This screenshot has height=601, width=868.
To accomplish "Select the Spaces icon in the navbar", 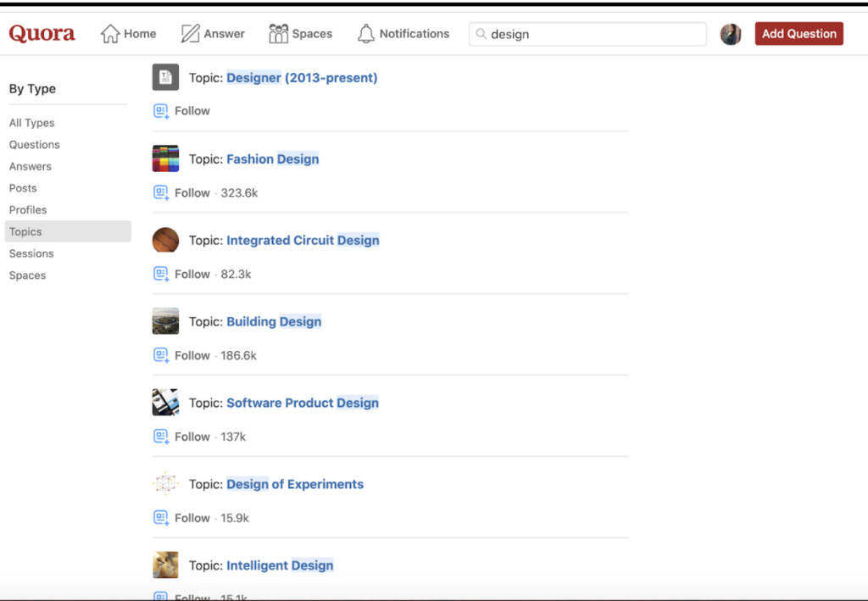I will coord(279,33).
